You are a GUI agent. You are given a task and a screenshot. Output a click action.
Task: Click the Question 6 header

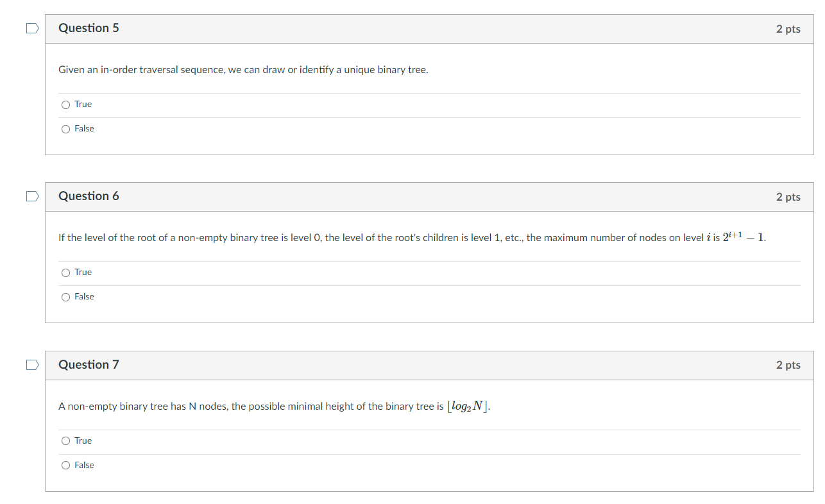[89, 196]
